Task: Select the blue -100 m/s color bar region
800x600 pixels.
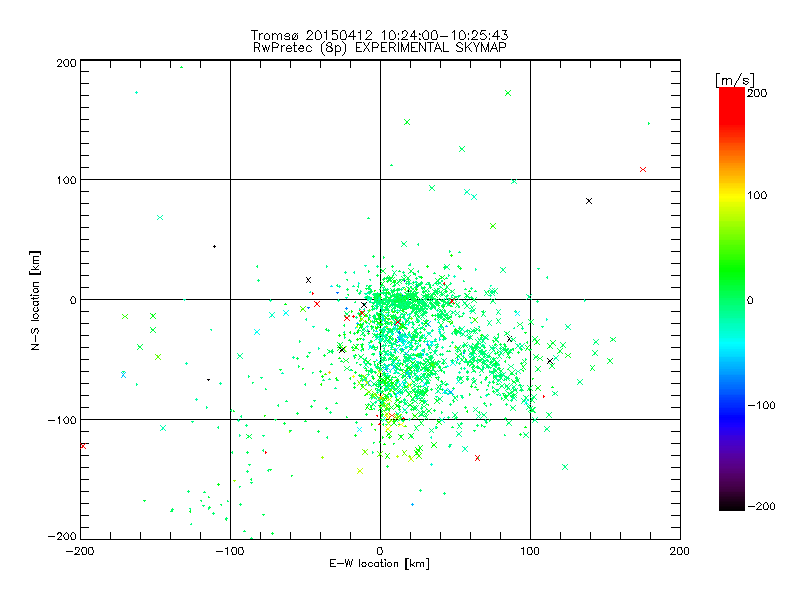Action: (732, 406)
